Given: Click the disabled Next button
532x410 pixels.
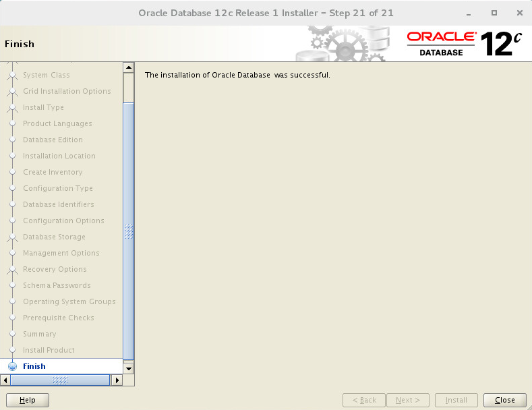Looking at the screenshot, I should click(408, 400).
